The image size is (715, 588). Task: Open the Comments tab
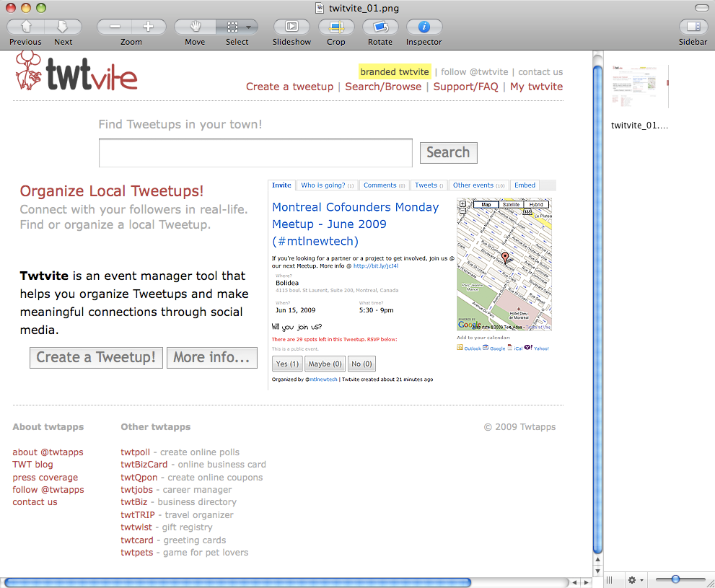tap(384, 185)
